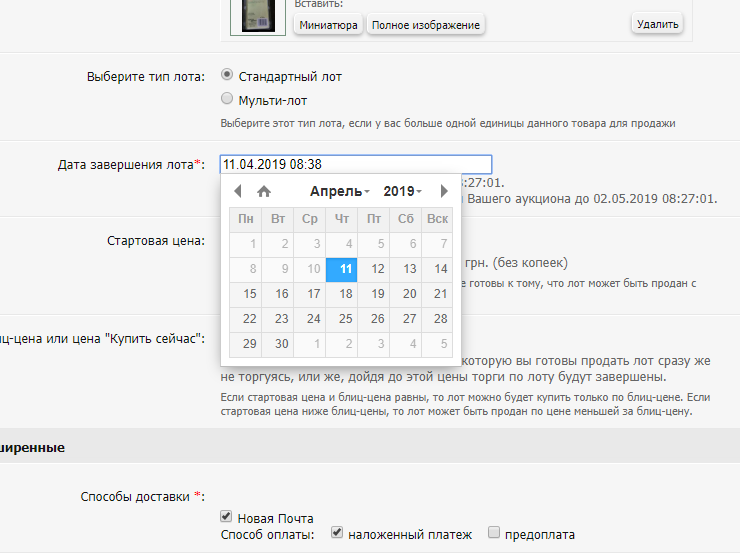Select April 14 in the Sunday column
Image resolution: width=740 pixels, height=553 pixels.
(437, 269)
